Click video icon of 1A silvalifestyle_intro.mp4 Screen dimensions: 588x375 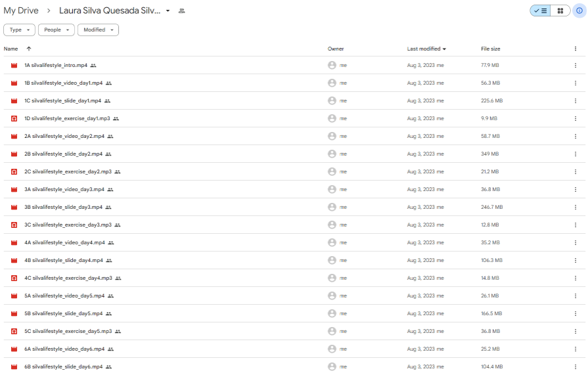[x=14, y=66]
